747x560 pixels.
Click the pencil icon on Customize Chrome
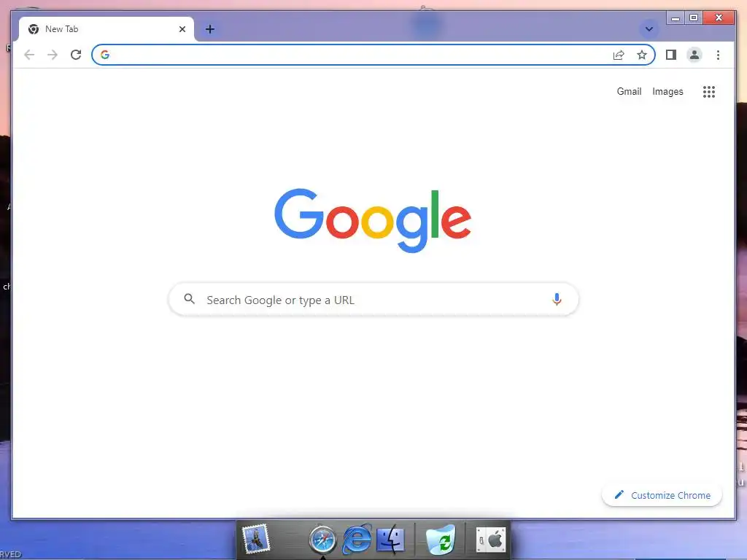619,495
